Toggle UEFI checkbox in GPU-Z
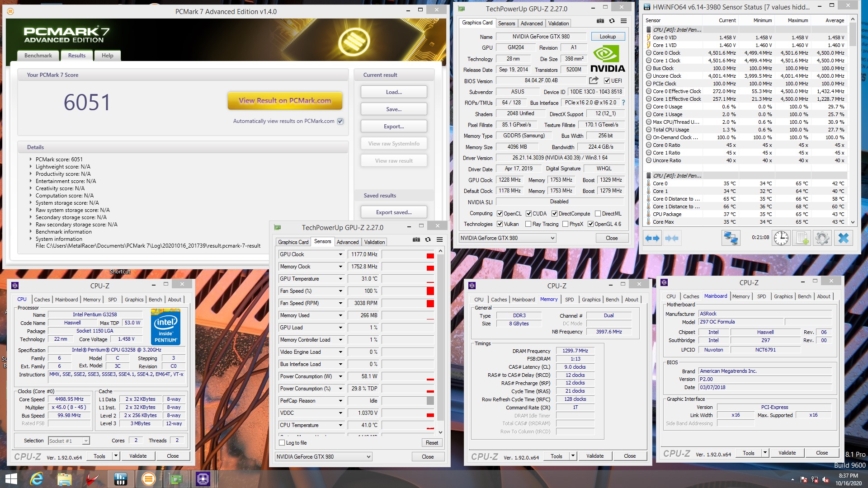This screenshot has width=868, height=488. pos(607,81)
